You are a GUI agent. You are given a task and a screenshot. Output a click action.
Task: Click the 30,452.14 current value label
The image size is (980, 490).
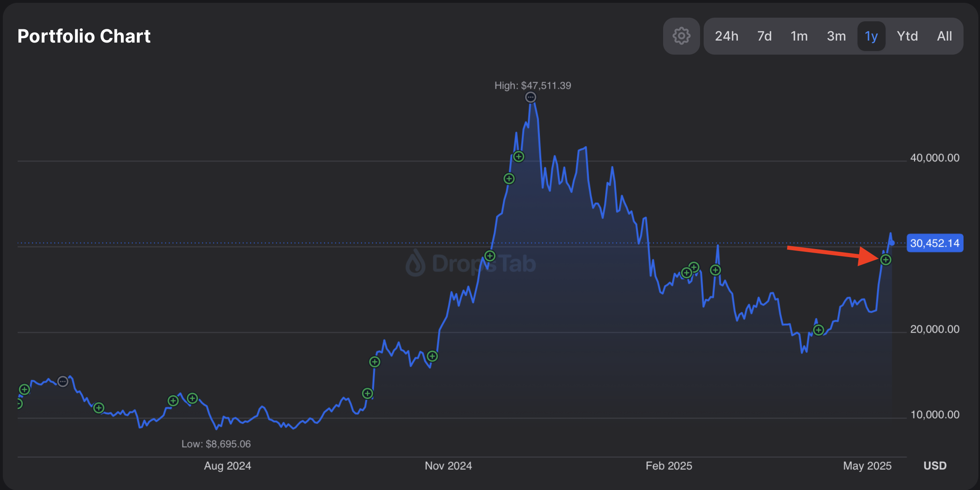(x=935, y=243)
